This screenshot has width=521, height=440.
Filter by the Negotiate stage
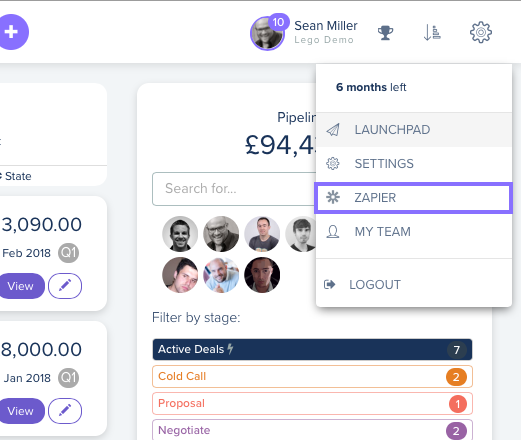click(312, 430)
